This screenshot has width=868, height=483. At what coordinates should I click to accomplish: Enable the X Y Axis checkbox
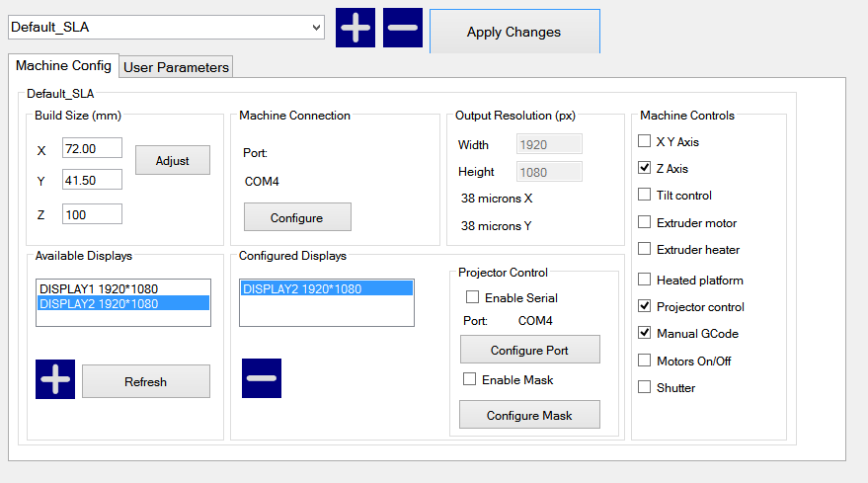click(645, 141)
